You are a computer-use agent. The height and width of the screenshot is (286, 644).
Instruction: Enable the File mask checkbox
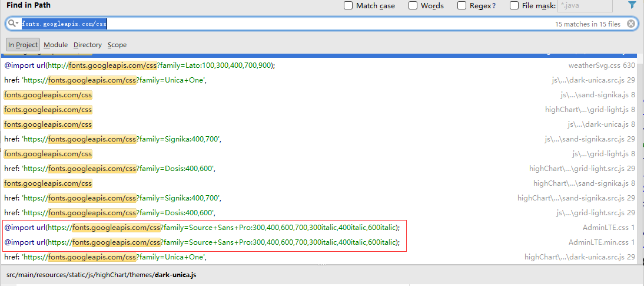coord(514,6)
